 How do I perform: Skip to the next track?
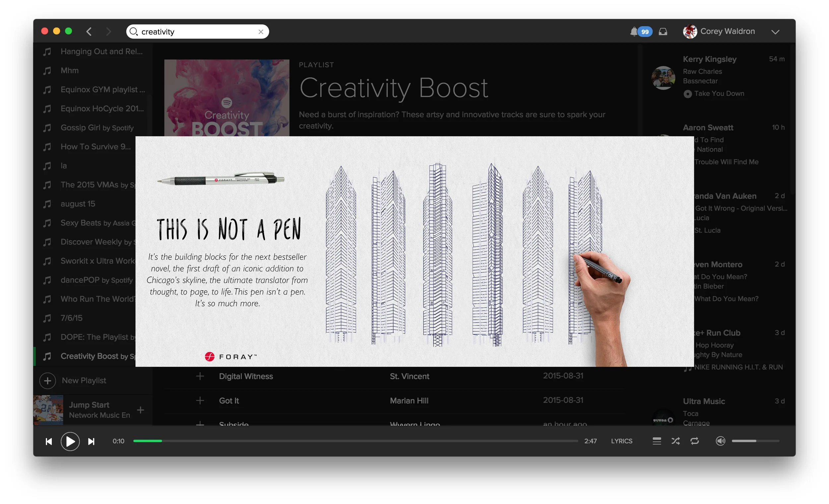[91, 441]
